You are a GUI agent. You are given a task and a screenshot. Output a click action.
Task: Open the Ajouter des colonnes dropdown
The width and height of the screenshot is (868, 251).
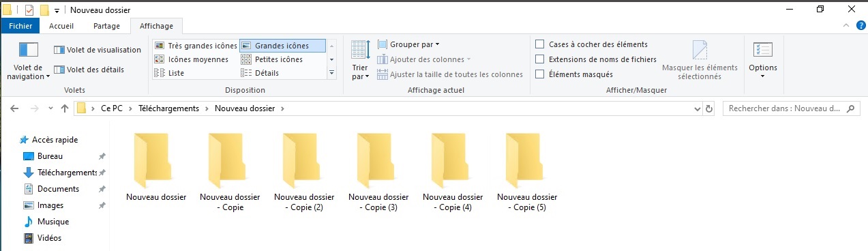coord(423,59)
